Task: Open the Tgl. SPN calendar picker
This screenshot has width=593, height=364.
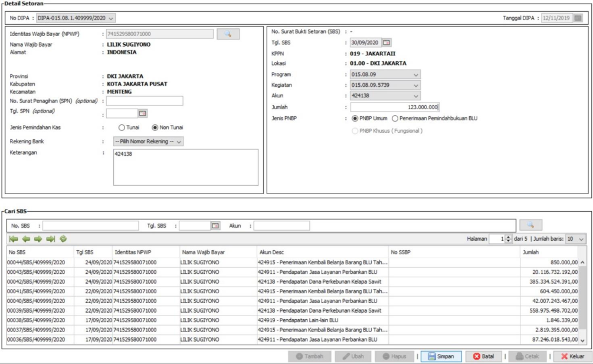Action: click(x=142, y=113)
